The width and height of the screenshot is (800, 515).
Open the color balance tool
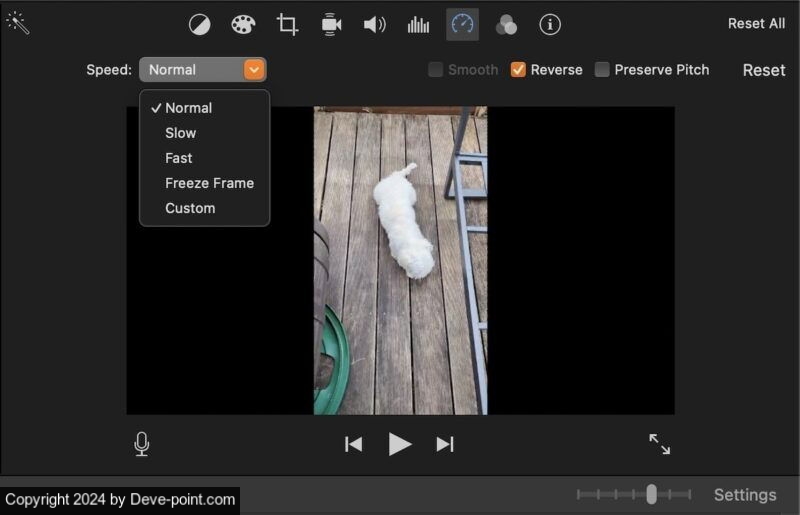200,24
